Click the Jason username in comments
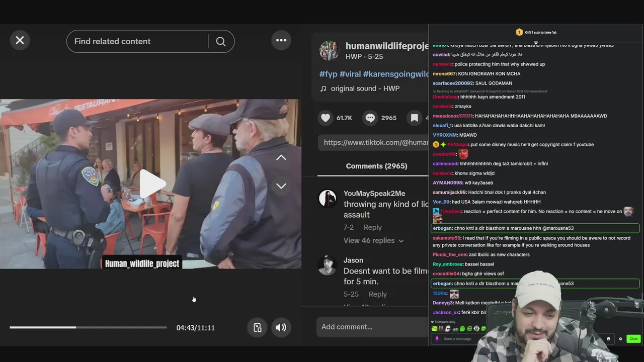 pos(353,260)
